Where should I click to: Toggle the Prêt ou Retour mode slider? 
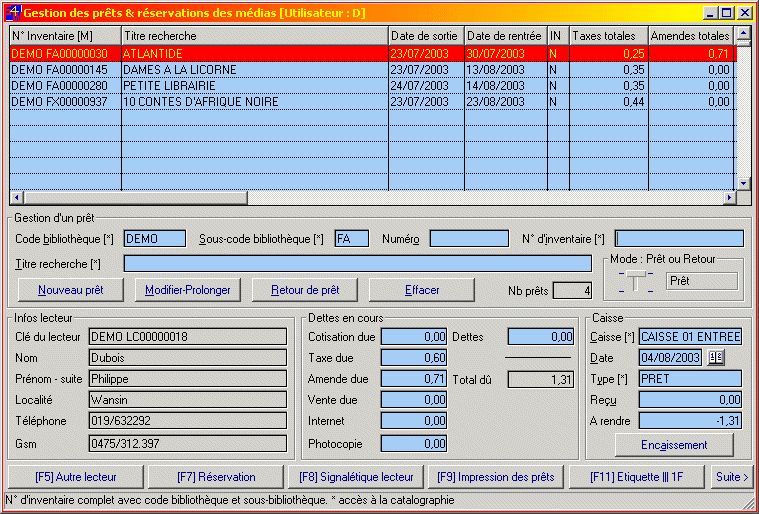tap(635, 281)
